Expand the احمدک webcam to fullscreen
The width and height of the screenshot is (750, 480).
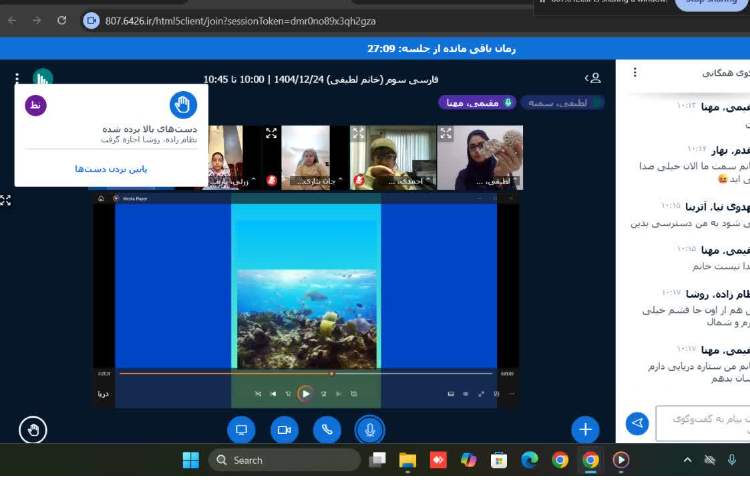(x=358, y=133)
